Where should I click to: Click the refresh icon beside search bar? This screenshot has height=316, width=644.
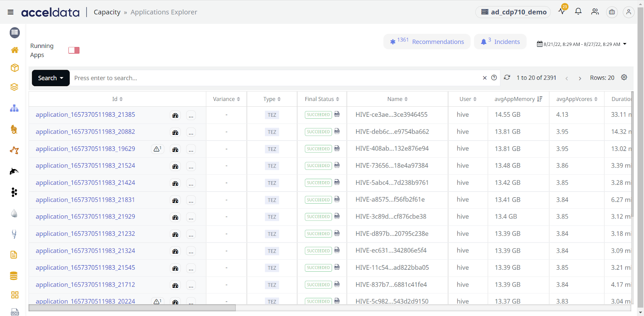507,78
